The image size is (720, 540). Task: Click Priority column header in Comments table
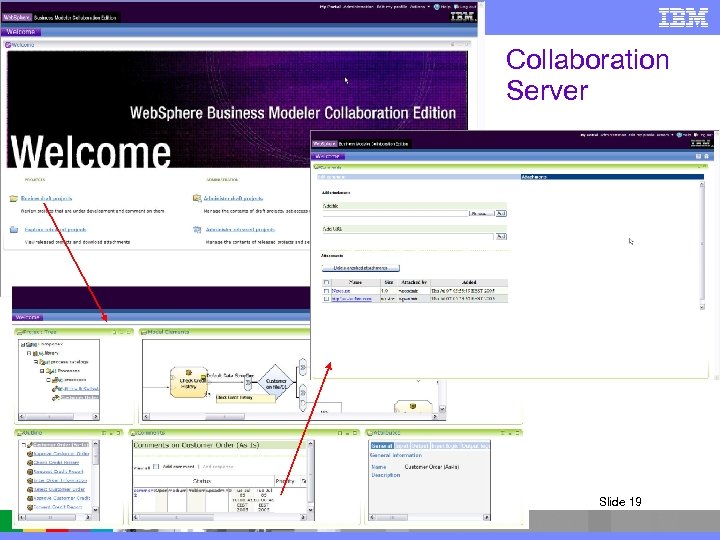pyautogui.click(x=285, y=481)
